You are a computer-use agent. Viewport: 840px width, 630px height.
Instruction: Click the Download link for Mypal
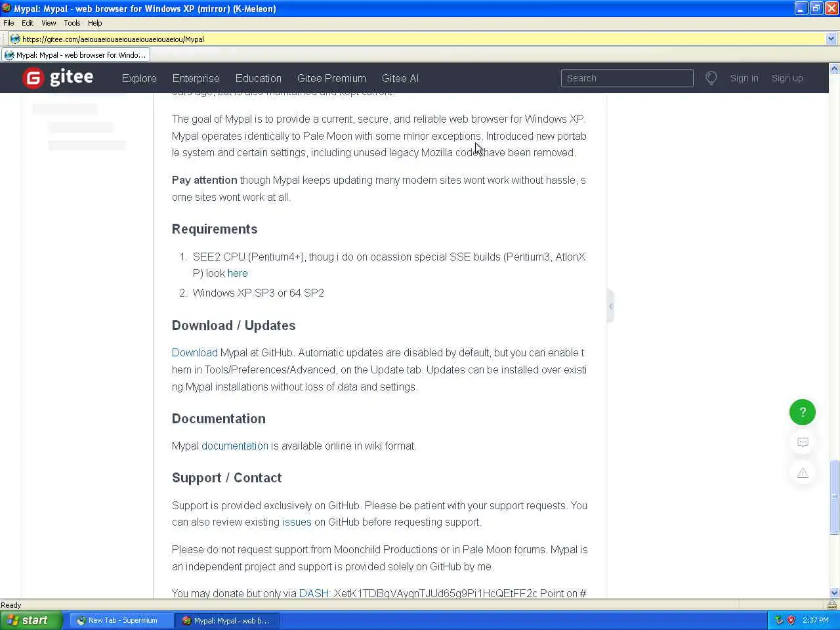194,353
